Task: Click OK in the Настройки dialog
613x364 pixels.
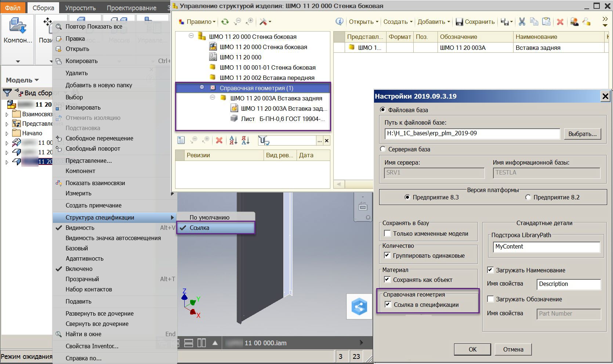Action: coord(472,349)
